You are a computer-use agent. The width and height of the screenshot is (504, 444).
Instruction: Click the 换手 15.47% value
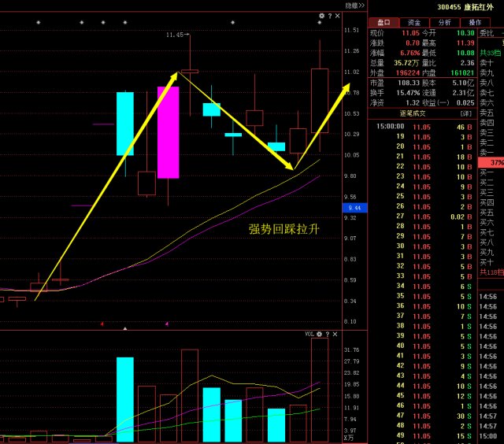coord(408,93)
